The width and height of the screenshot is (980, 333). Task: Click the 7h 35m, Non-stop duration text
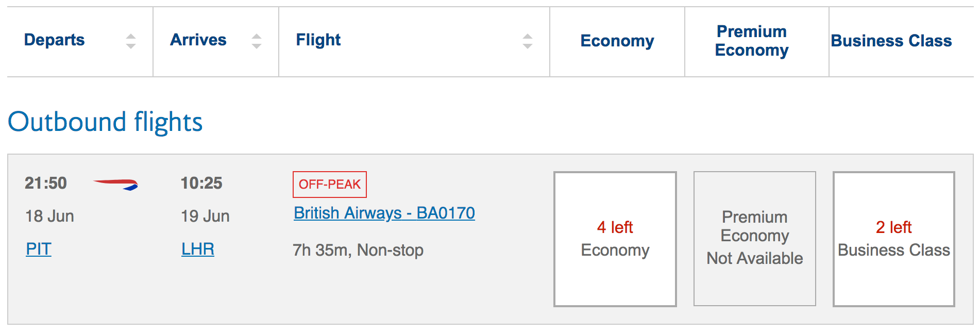point(358,251)
